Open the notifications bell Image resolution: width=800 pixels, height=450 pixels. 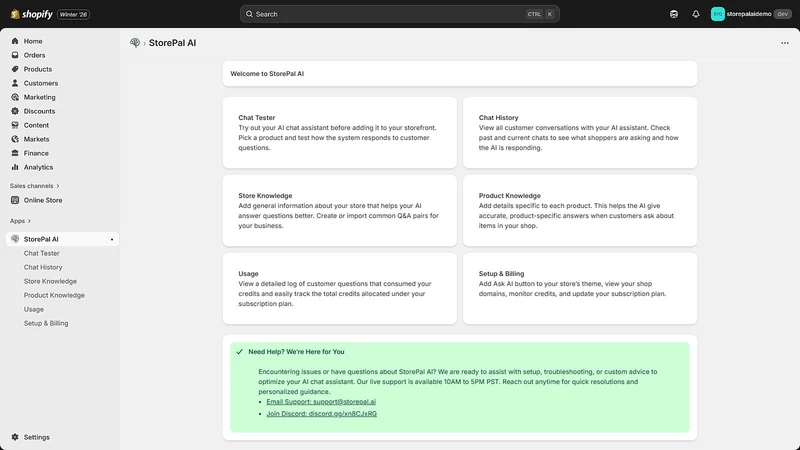coord(695,14)
